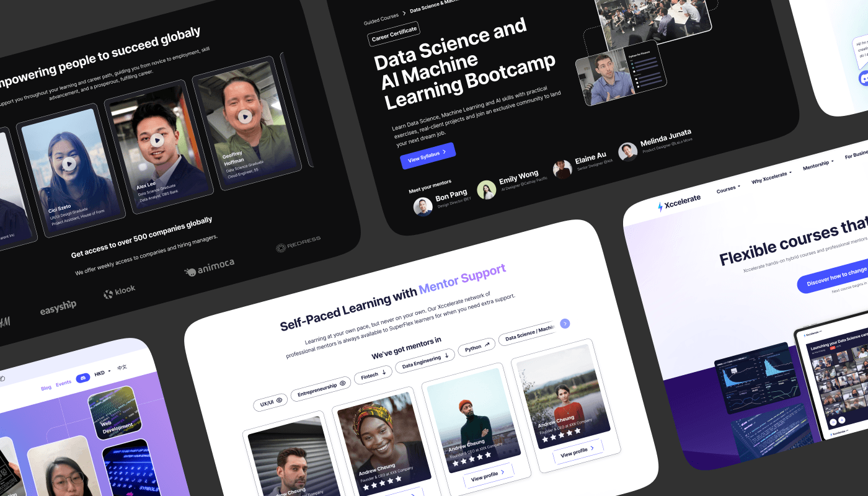Click 'Get access to over 500 companies globally'
This screenshot has height=496, width=868.
click(141, 239)
